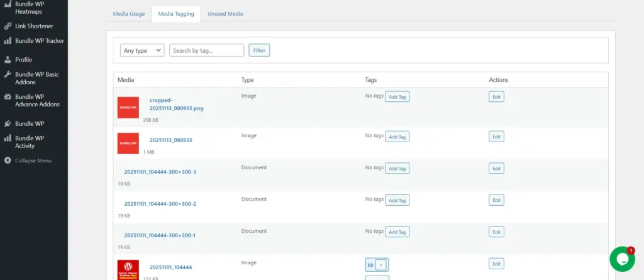644x280 pixels.
Task: Click the Bundle WP plugin icon
Action: [8, 123]
